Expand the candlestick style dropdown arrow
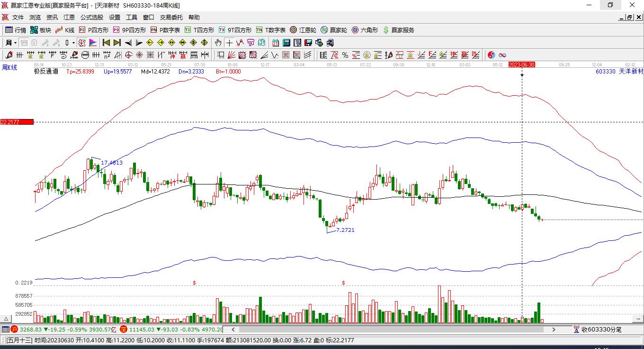This screenshot has width=644, height=349. click(x=73, y=43)
